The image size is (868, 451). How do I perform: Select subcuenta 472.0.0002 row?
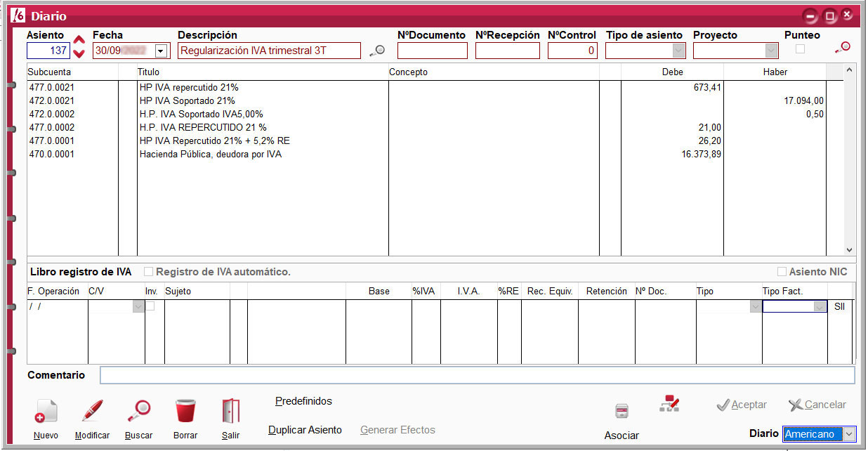426,115
